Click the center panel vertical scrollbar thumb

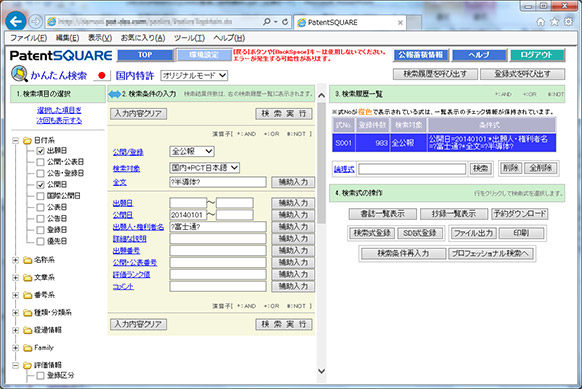pyautogui.click(x=321, y=163)
